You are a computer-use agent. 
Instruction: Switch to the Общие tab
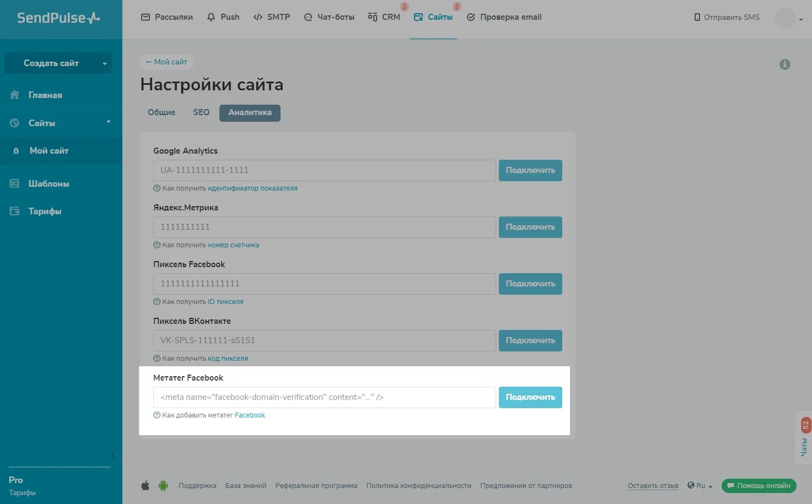coord(162,112)
